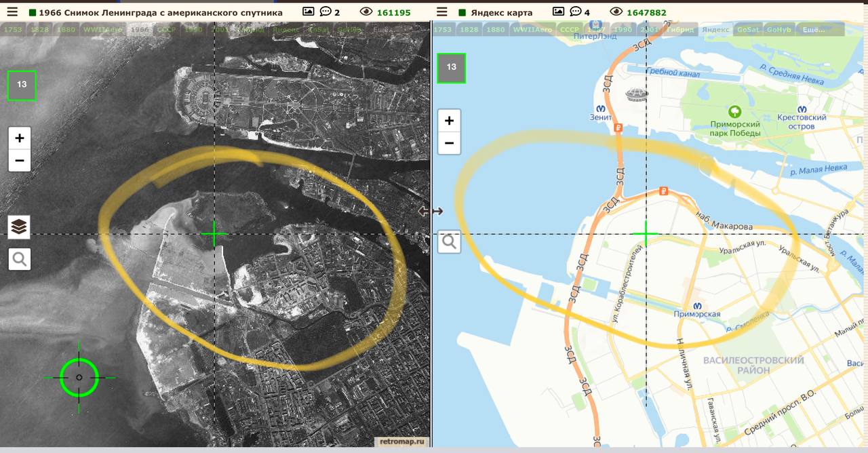Screen dimensions: 868x453
Task: Click the Приморский парк Победы tree icon
Action: pyautogui.click(x=734, y=111)
